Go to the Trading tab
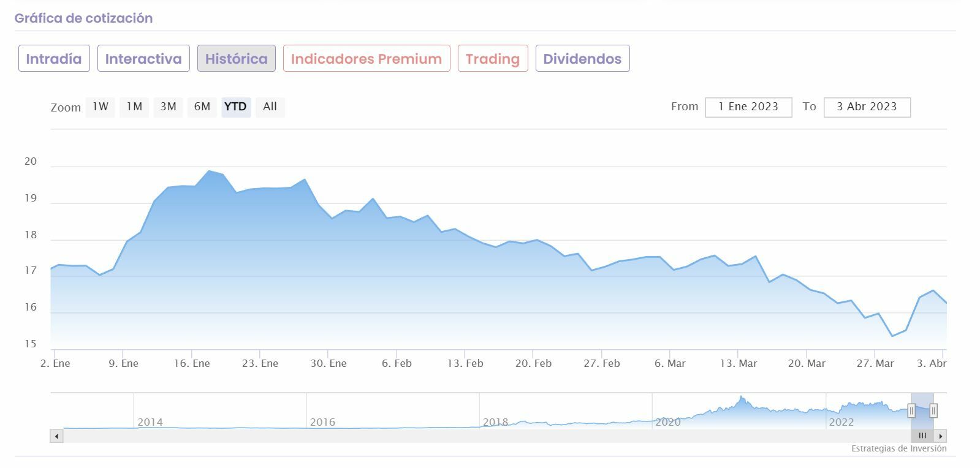The height and width of the screenshot is (468, 980). click(492, 59)
